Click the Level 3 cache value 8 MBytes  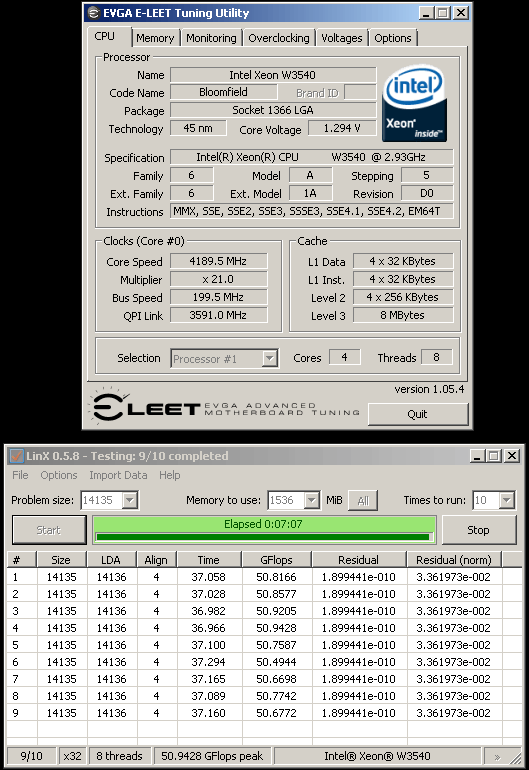403,315
